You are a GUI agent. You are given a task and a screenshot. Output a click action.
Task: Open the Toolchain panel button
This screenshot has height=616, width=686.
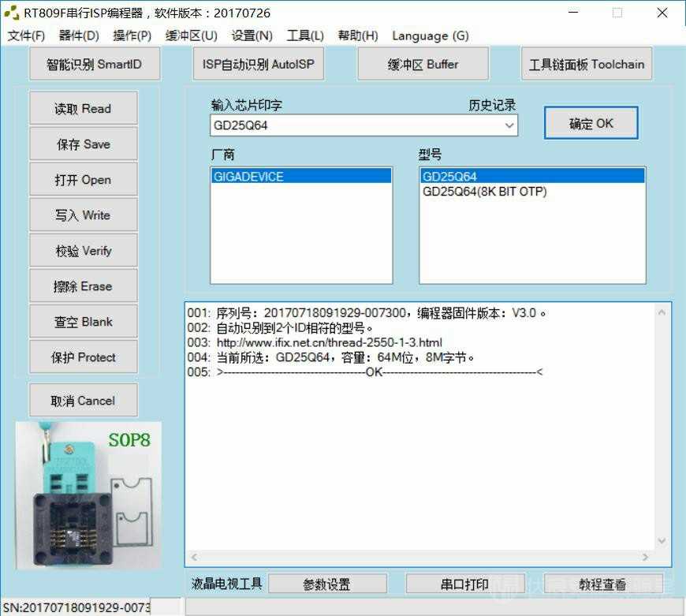pyautogui.click(x=586, y=64)
